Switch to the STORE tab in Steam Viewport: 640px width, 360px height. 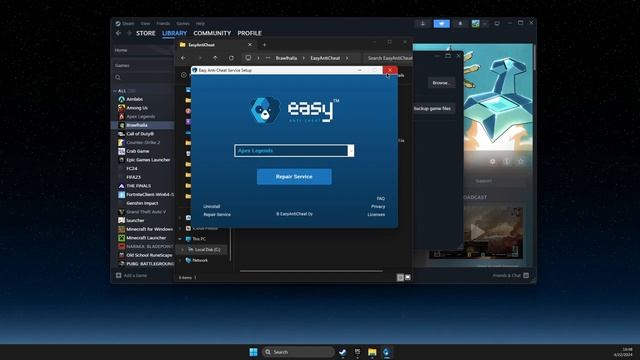pos(146,33)
